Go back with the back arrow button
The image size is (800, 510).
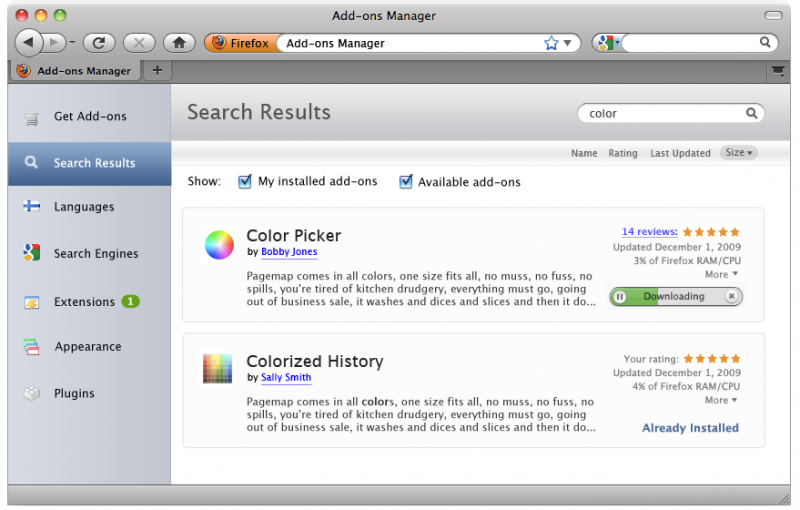pos(29,43)
